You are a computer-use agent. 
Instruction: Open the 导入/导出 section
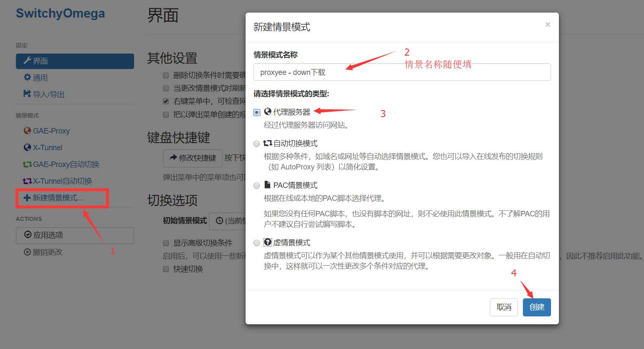(75, 95)
